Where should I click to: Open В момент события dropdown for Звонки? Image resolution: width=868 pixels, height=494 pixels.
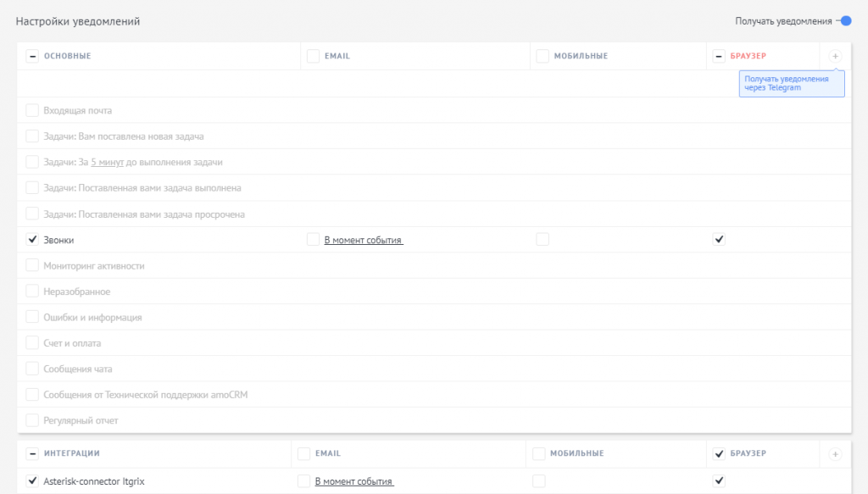click(x=364, y=241)
